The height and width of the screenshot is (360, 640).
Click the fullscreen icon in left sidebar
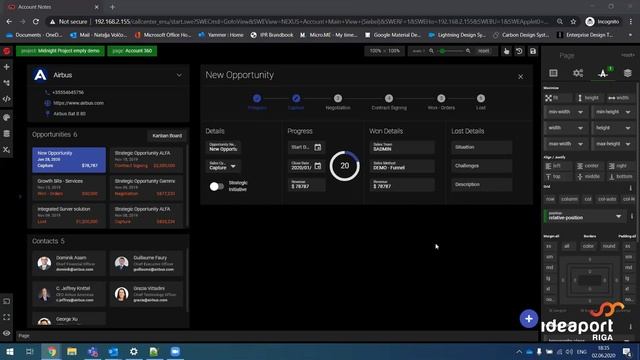click(7, 317)
